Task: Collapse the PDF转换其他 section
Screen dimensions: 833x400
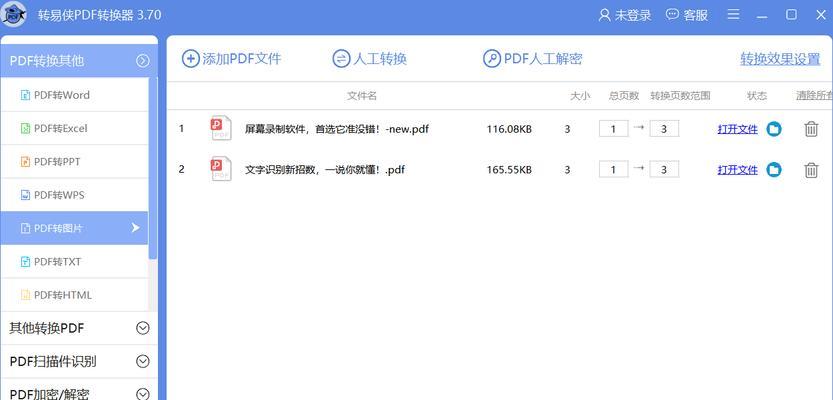Action: click(143, 61)
